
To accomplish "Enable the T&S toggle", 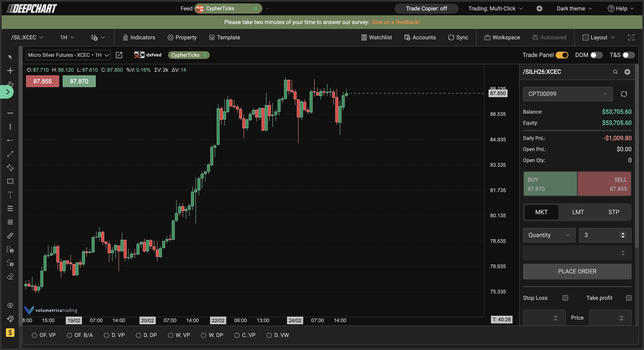I will coord(628,55).
